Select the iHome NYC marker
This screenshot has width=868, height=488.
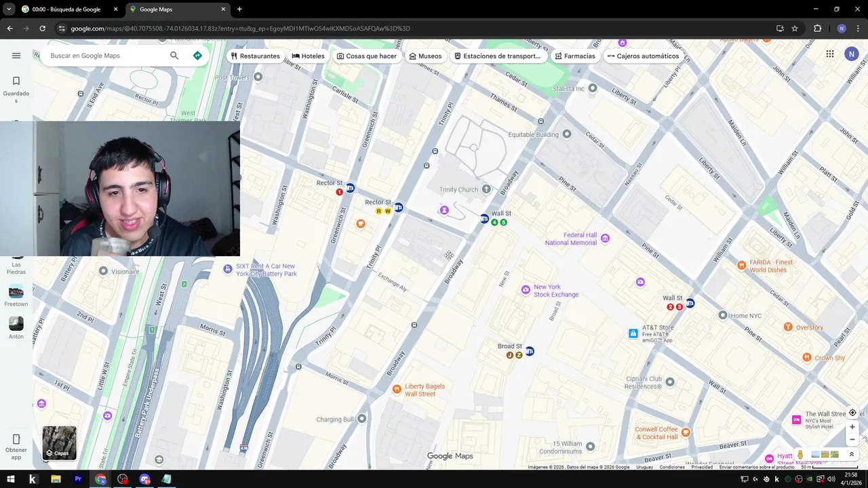pos(723,315)
